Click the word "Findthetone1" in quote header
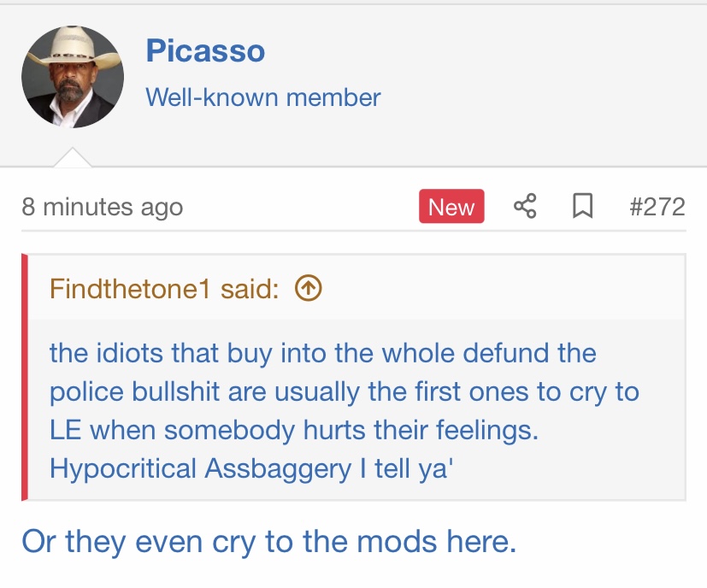Screen dimensions: 707x588 [130, 289]
